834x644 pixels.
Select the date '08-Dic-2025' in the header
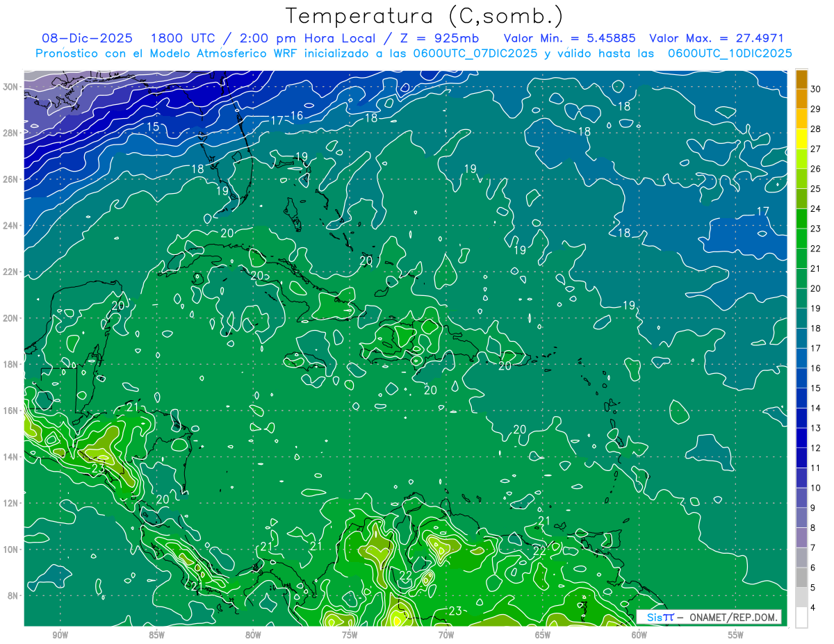tap(87, 38)
